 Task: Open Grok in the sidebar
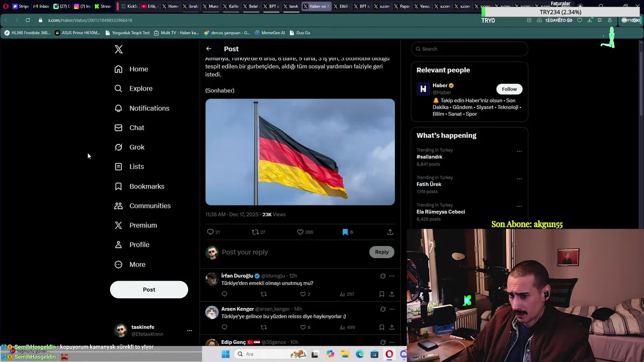tap(129, 147)
